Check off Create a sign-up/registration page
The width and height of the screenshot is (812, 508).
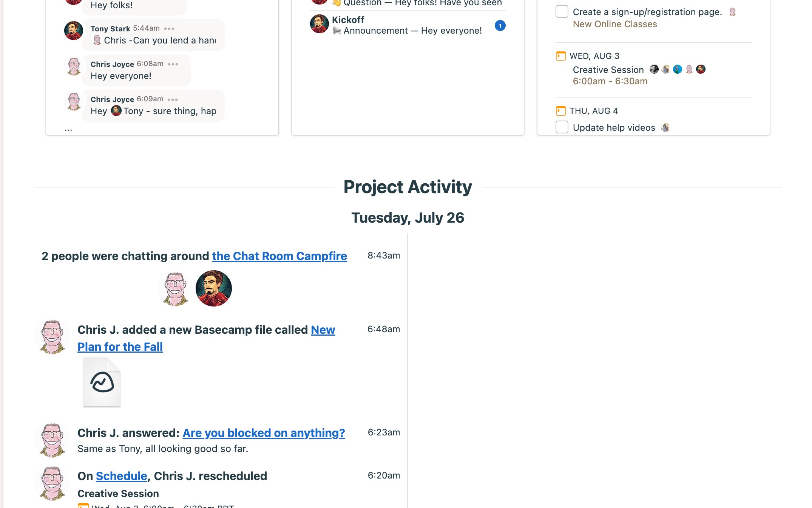(562, 11)
